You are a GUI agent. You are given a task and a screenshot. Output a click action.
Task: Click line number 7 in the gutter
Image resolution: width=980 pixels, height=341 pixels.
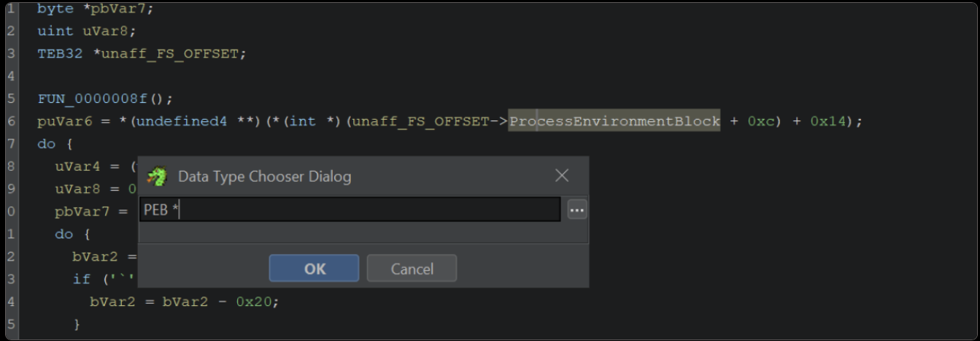pyautogui.click(x=11, y=144)
